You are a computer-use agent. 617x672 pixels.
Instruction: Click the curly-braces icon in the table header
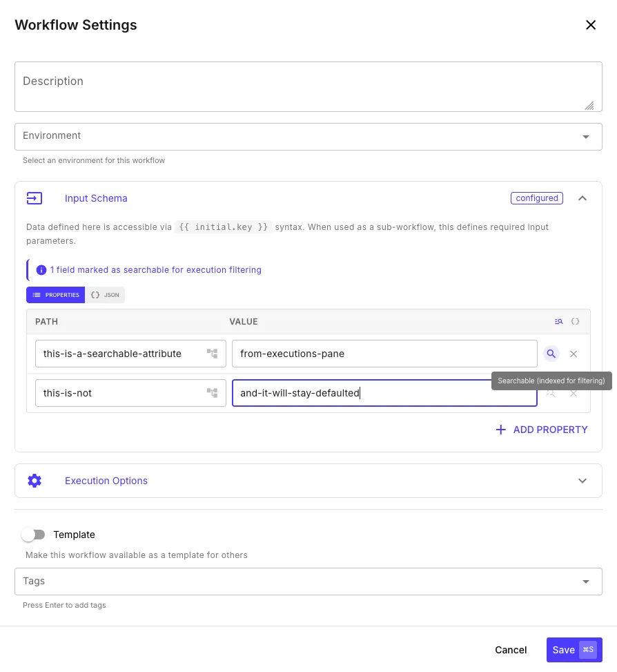(576, 321)
